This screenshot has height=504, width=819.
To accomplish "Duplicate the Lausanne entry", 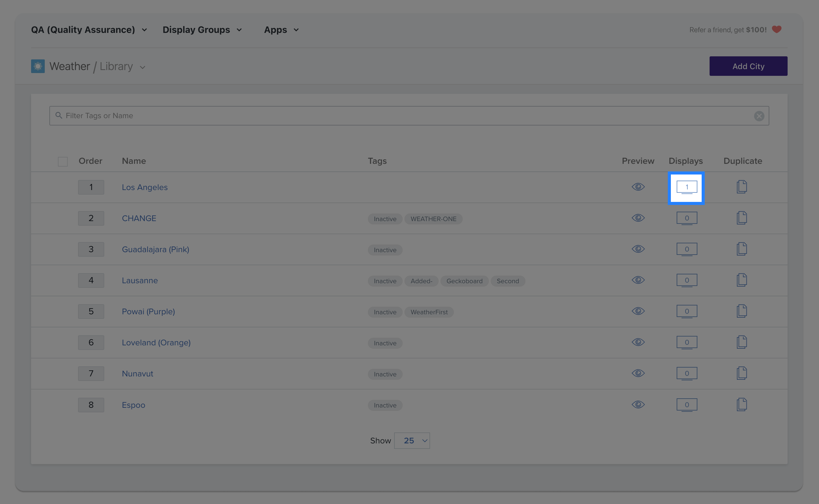I will (x=742, y=280).
